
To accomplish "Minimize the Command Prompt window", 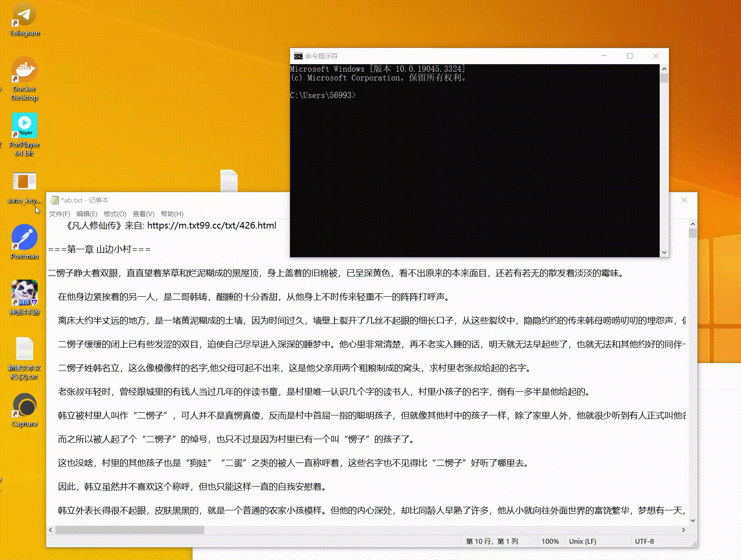I will point(604,56).
